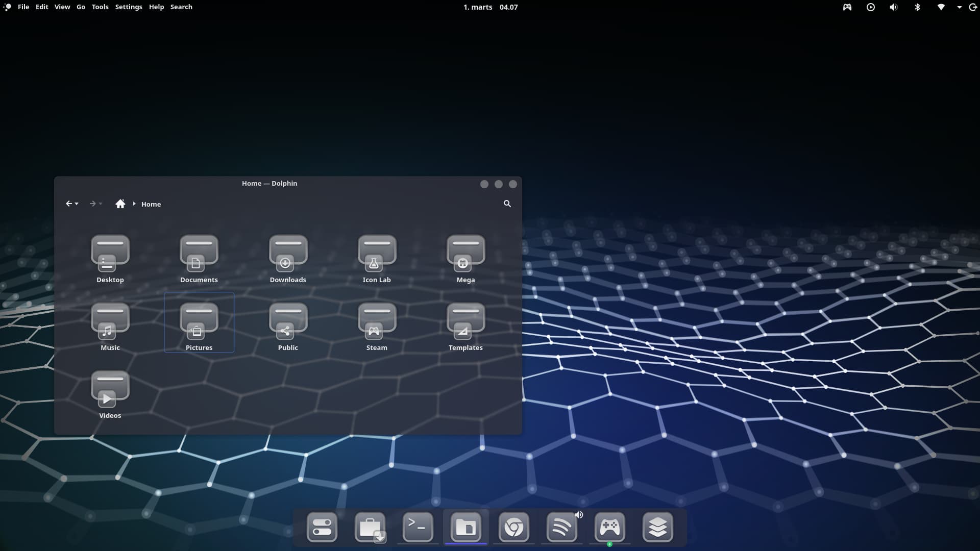Screen dimensions: 980x551
Task: Open the Chrome browser from the dock
Action: tap(513, 527)
